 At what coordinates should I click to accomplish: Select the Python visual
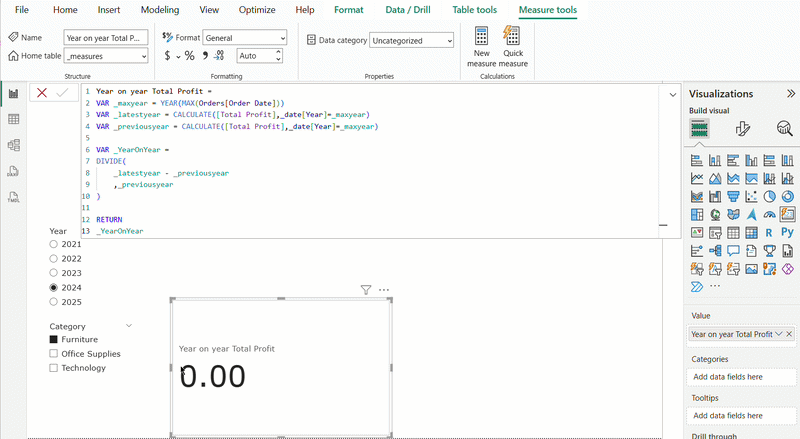click(787, 233)
